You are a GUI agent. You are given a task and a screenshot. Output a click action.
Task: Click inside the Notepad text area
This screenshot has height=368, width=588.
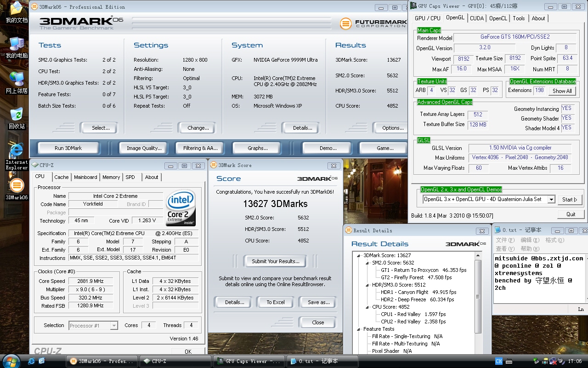(539, 278)
